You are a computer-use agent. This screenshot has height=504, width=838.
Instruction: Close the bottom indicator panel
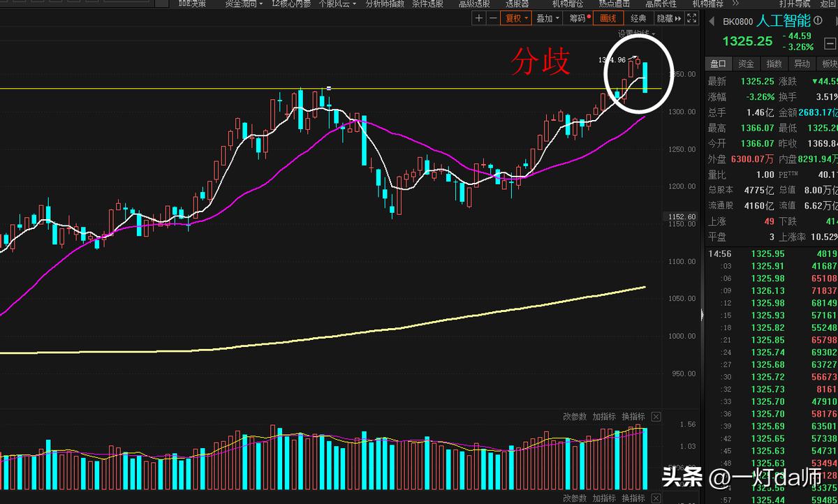(656, 498)
